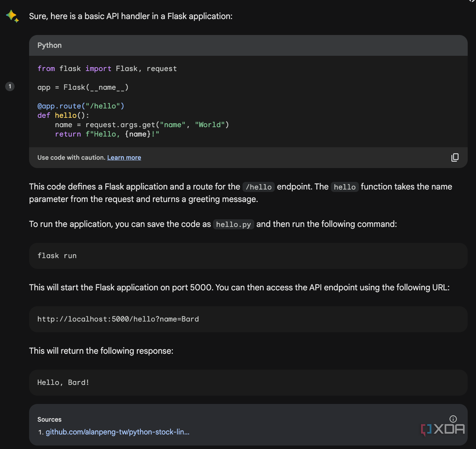Click 'Use code with caution.' text

tap(71, 158)
